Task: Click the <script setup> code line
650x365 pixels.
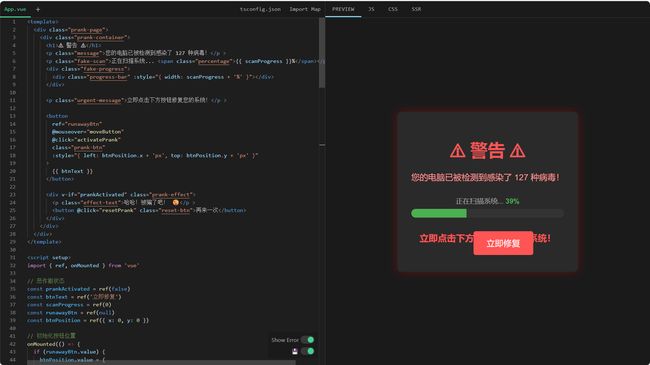Action: point(49,258)
